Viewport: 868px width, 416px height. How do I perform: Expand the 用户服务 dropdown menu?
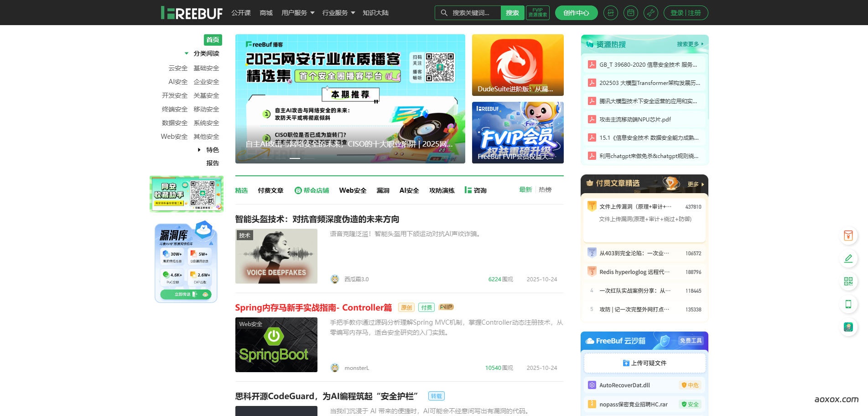[298, 13]
